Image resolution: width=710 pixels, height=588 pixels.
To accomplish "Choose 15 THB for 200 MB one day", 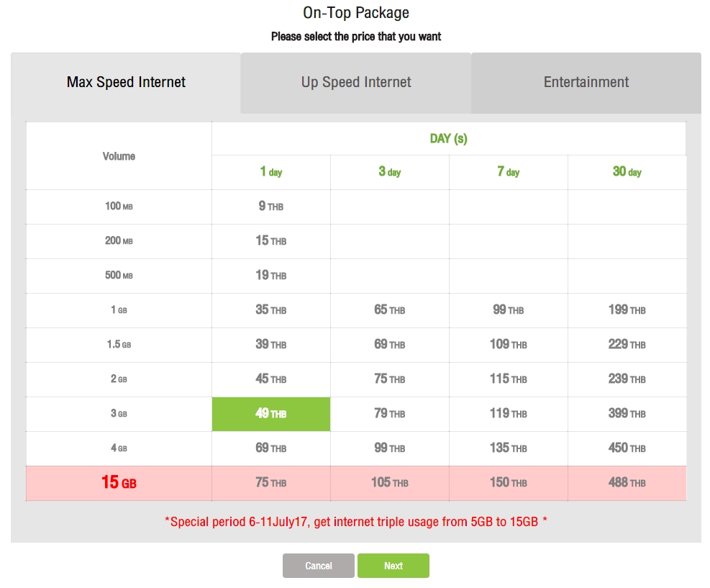I will [x=270, y=241].
